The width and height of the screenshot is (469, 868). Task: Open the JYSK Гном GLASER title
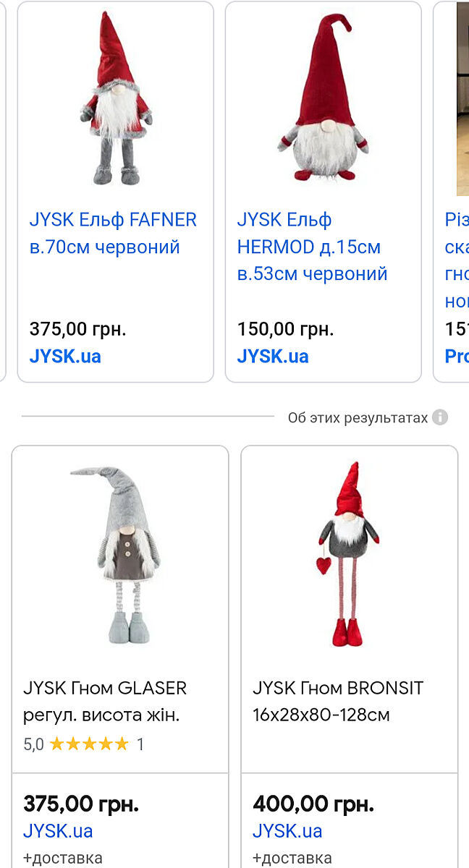(105, 702)
